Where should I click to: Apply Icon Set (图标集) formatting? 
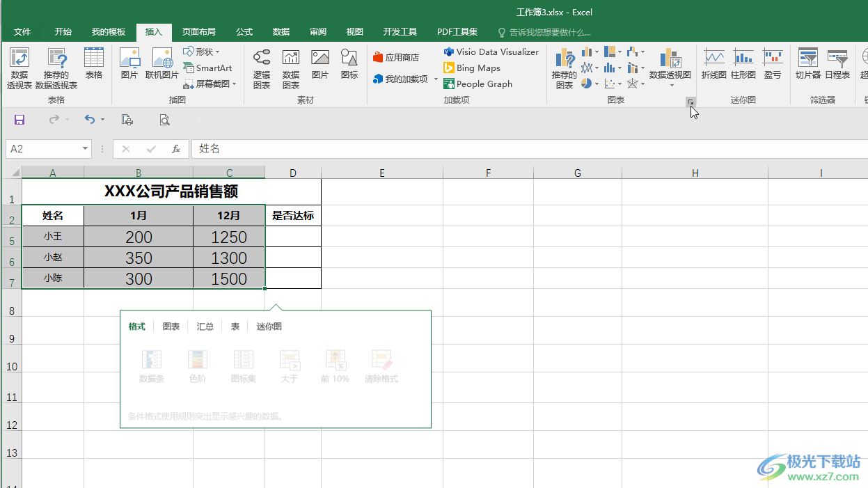244,367
